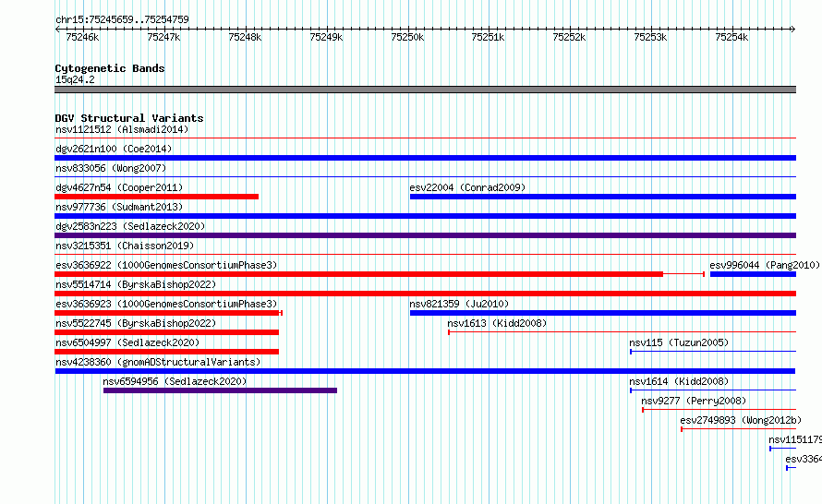Click the 75246k ruler position
Screen dimensions: 822x504
(82, 37)
